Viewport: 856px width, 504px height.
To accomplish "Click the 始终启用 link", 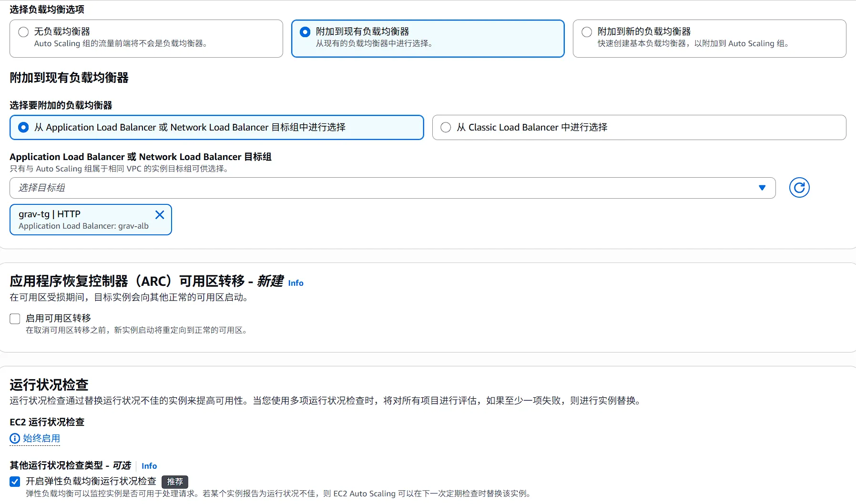I will pos(41,438).
